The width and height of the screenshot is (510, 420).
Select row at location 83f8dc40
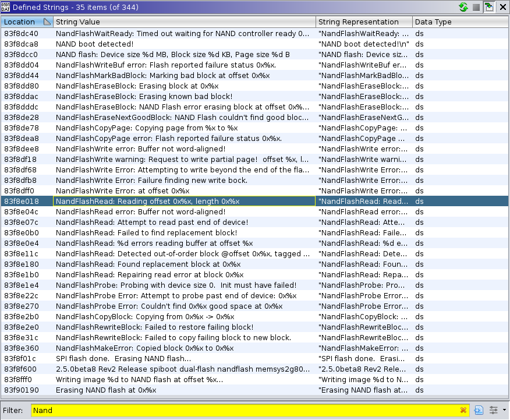[x=254, y=34]
